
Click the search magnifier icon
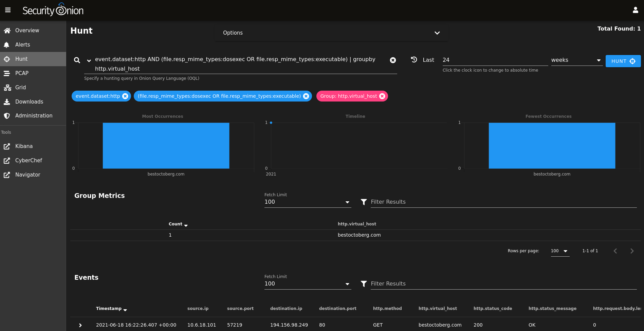(x=77, y=60)
